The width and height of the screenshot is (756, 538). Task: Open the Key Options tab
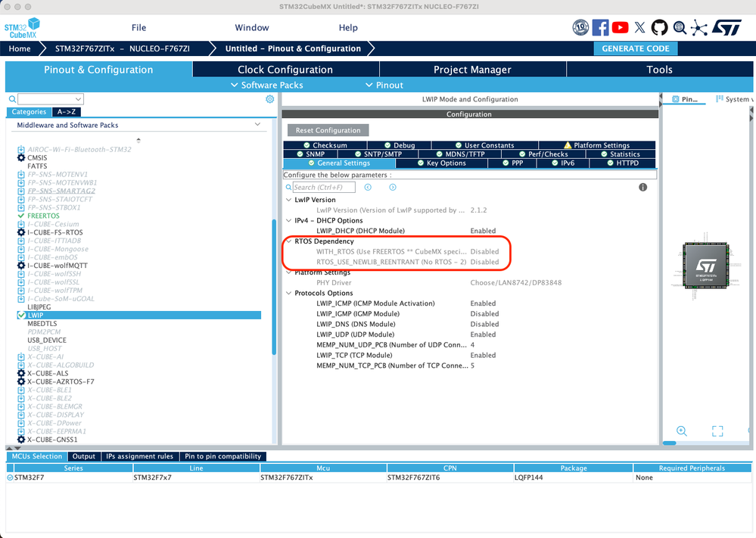coord(442,163)
